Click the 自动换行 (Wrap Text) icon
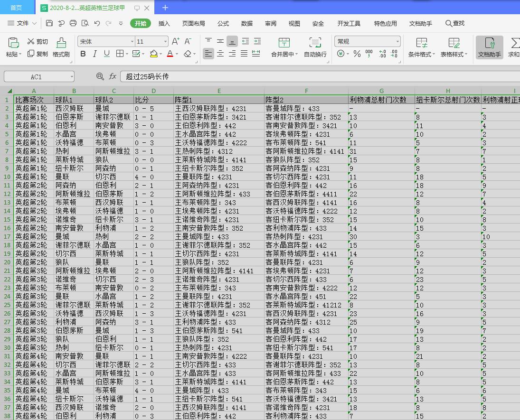Image resolution: width=520 pixels, height=420 pixels. pos(315,47)
